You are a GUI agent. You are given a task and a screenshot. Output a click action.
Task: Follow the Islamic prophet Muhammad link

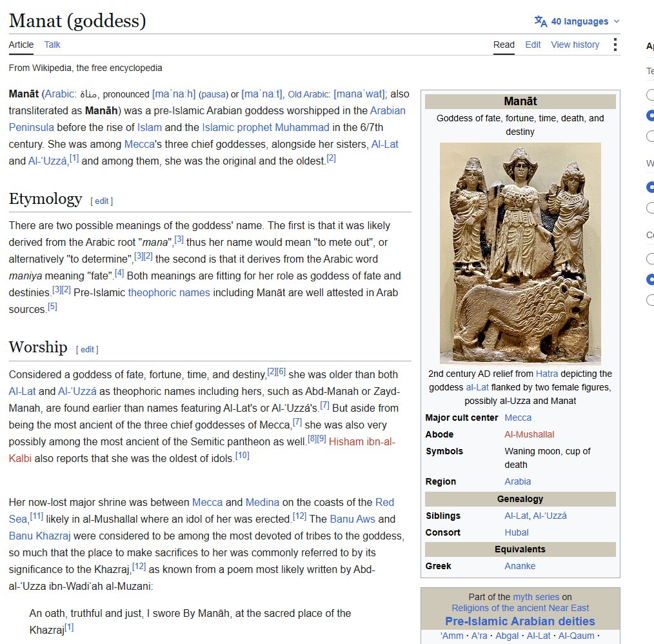tap(266, 127)
